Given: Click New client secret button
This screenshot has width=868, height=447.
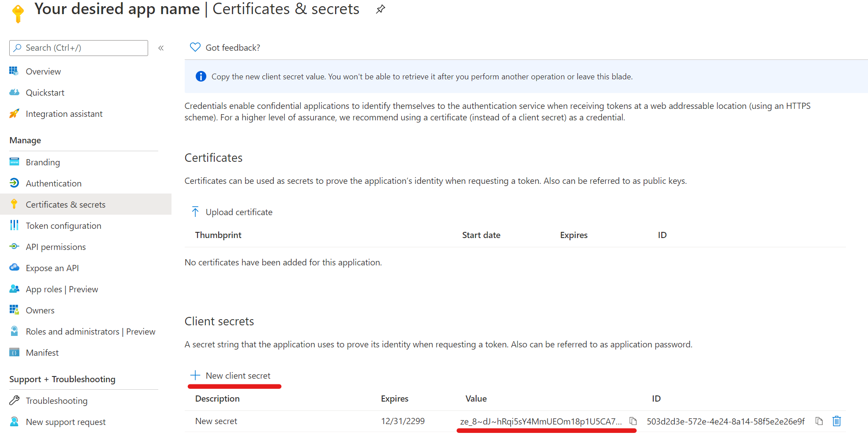Looking at the screenshot, I should click(238, 376).
